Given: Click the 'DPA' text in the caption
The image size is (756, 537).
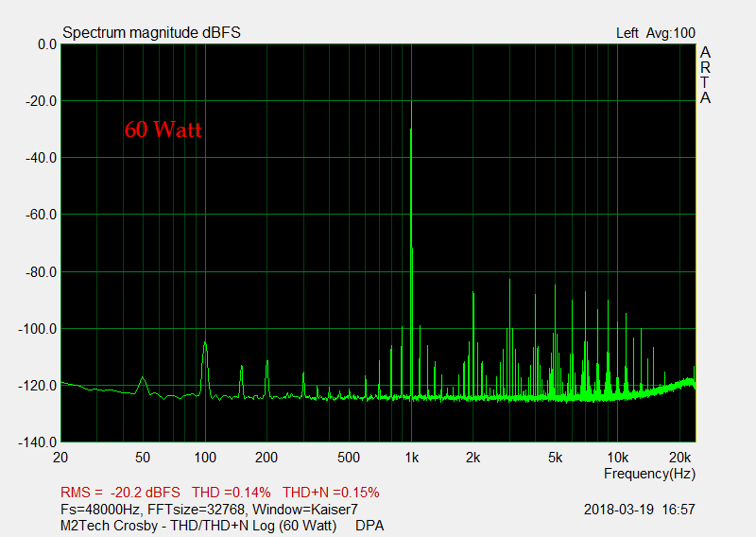Looking at the screenshot, I should click(x=369, y=526).
